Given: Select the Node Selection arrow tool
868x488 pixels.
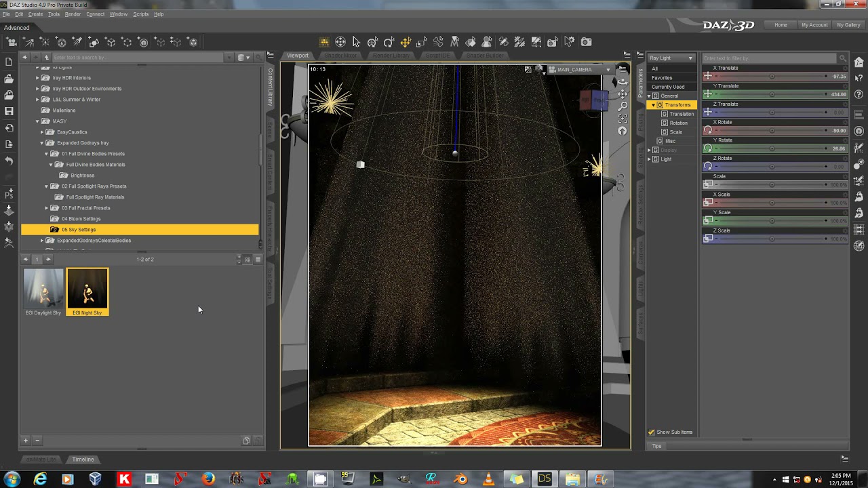Looking at the screenshot, I should point(357,42).
